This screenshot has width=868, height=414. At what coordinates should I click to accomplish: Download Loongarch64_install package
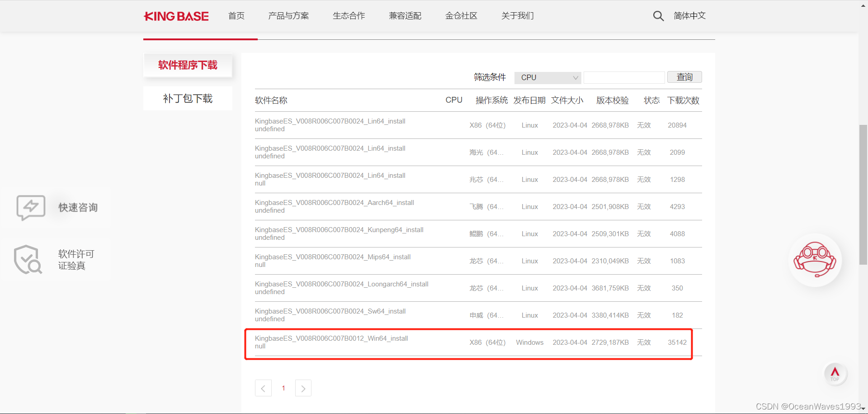(x=342, y=284)
